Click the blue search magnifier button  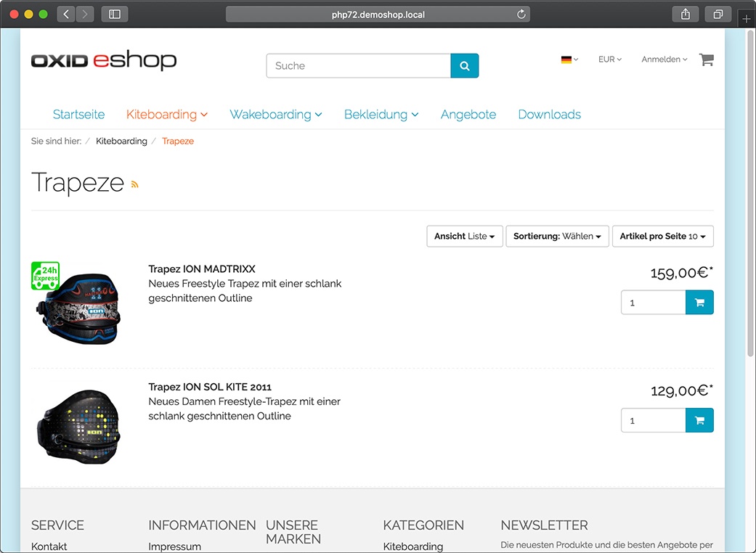click(464, 65)
